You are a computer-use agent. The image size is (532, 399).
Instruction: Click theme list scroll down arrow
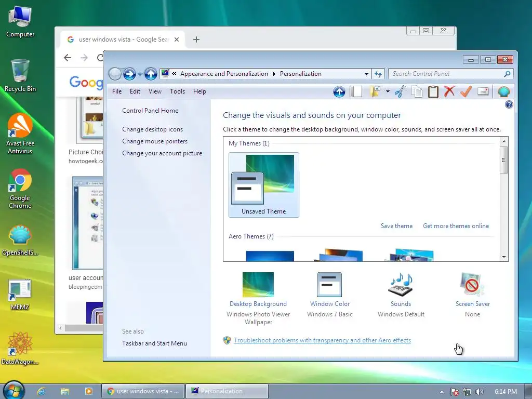point(504,257)
